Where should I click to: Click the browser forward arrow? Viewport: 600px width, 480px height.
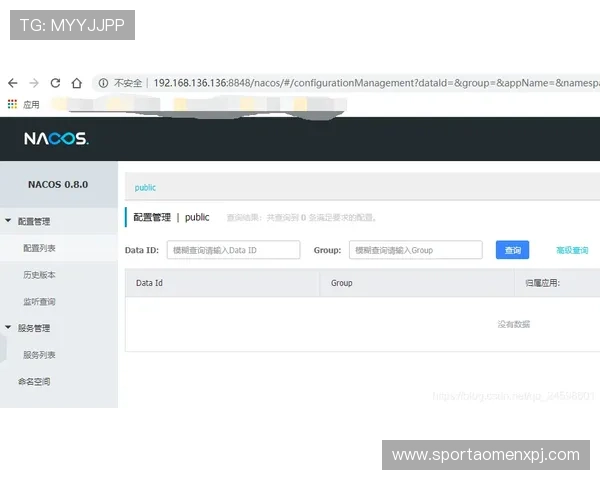point(34,83)
